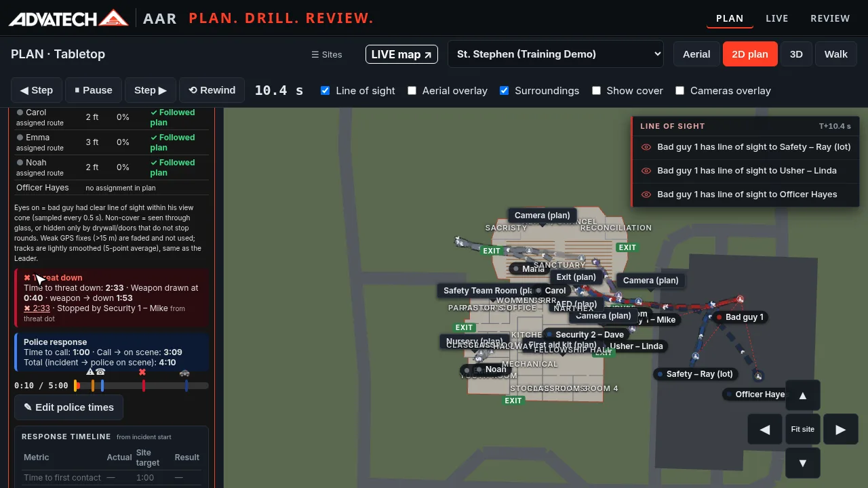Image resolution: width=868 pixels, height=488 pixels.
Task: Pan the map right with the arrow
Action: 841,429
